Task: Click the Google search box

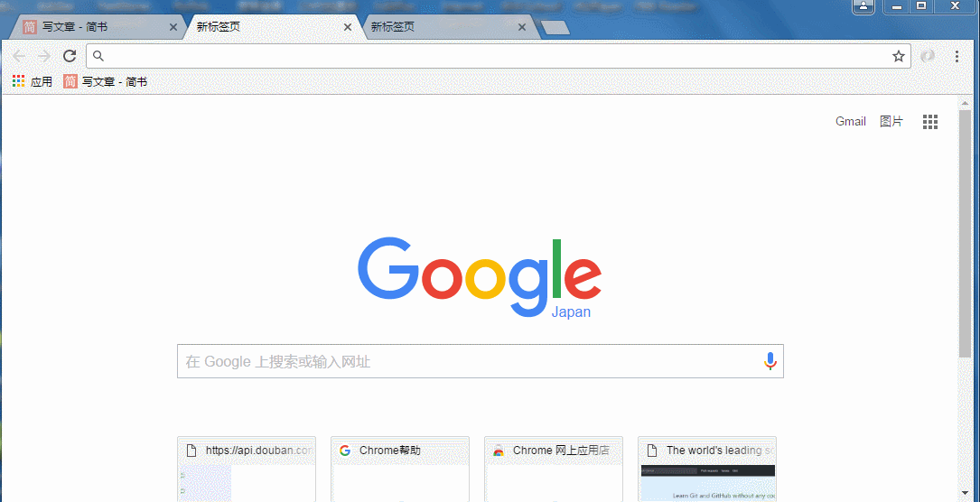Action: point(480,361)
